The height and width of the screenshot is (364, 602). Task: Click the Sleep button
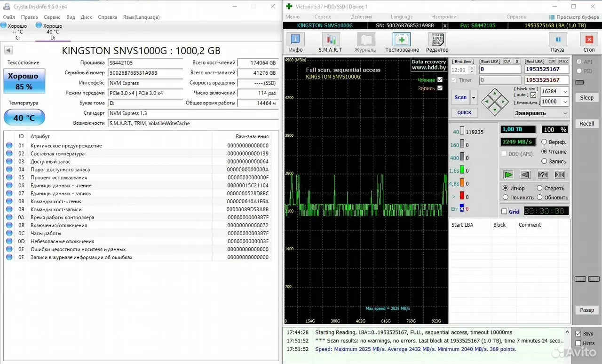pos(586,98)
